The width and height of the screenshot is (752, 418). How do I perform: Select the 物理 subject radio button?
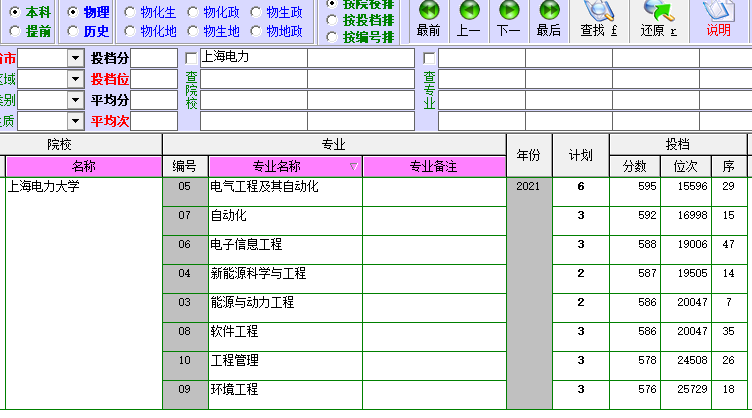click(x=88, y=12)
